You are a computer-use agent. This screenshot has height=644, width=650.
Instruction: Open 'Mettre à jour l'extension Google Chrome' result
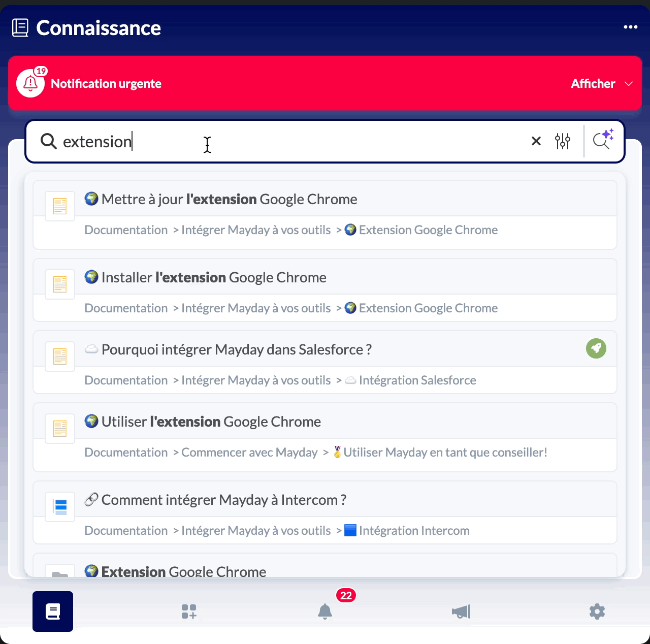(x=229, y=199)
